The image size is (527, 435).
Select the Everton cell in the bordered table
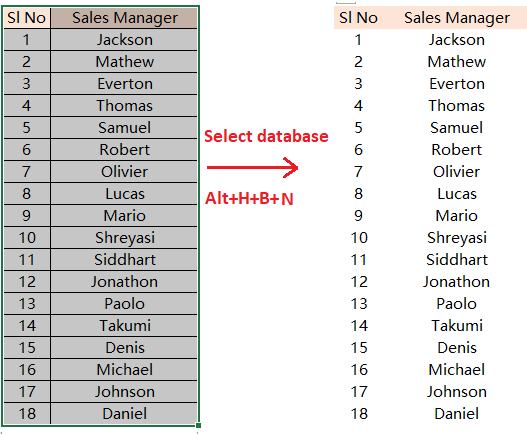coord(124,84)
